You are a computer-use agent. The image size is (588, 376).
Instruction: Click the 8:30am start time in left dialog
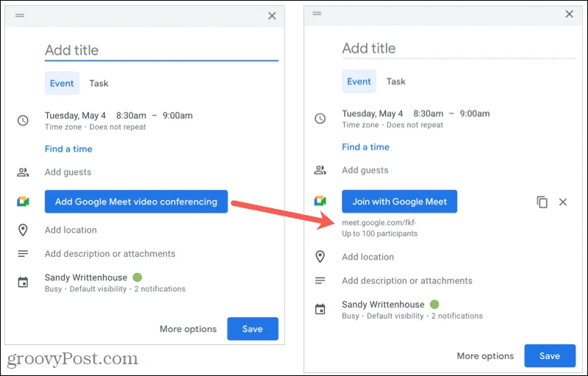tap(131, 116)
